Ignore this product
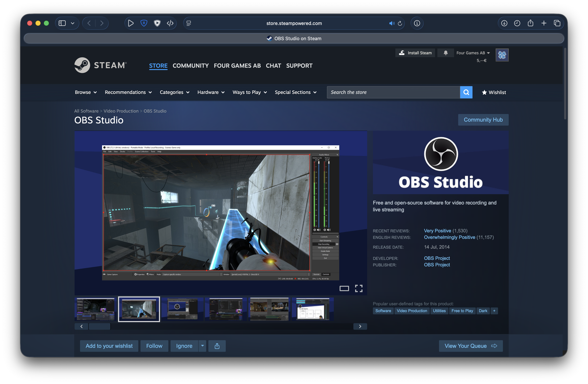The image size is (588, 384). pyautogui.click(x=184, y=346)
